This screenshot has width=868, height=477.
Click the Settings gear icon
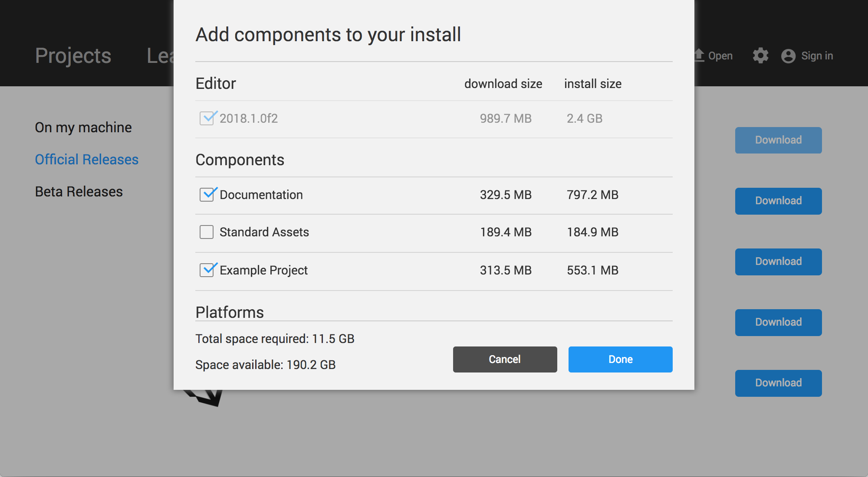tap(760, 55)
